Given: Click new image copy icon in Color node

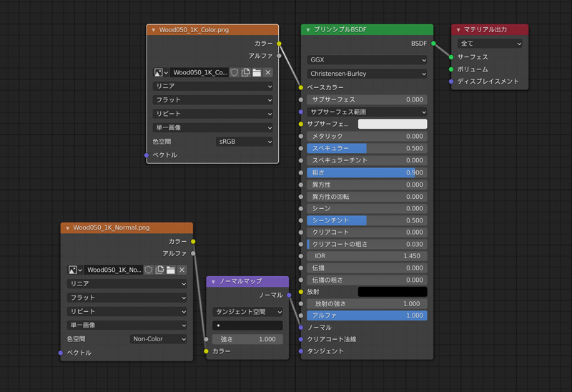Looking at the screenshot, I should (x=245, y=72).
